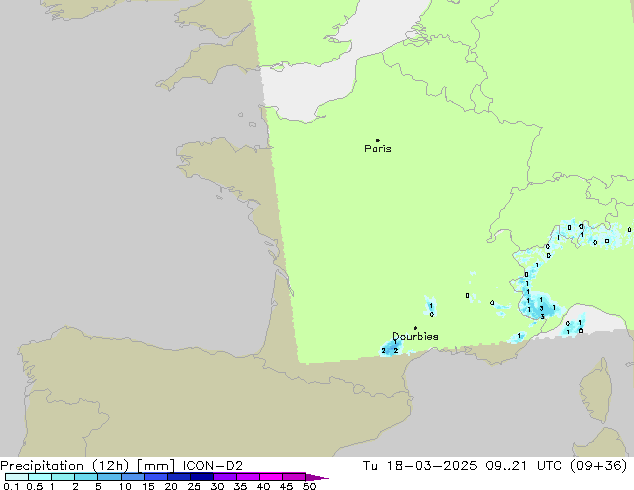Image resolution: width=634 pixels, height=490 pixels.
Task: Pick the 0.1 mm legend color
Action: [10, 477]
